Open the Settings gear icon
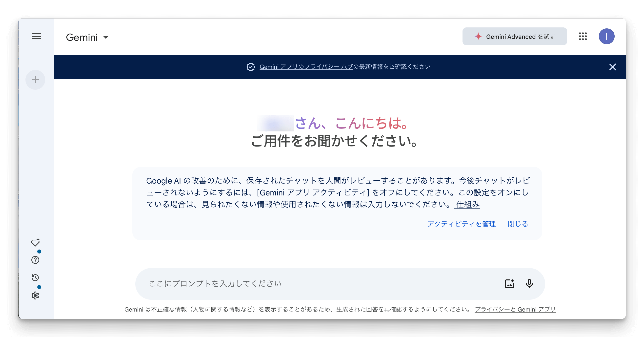Viewport: 644px width, 337px height. tap(35, 295)
